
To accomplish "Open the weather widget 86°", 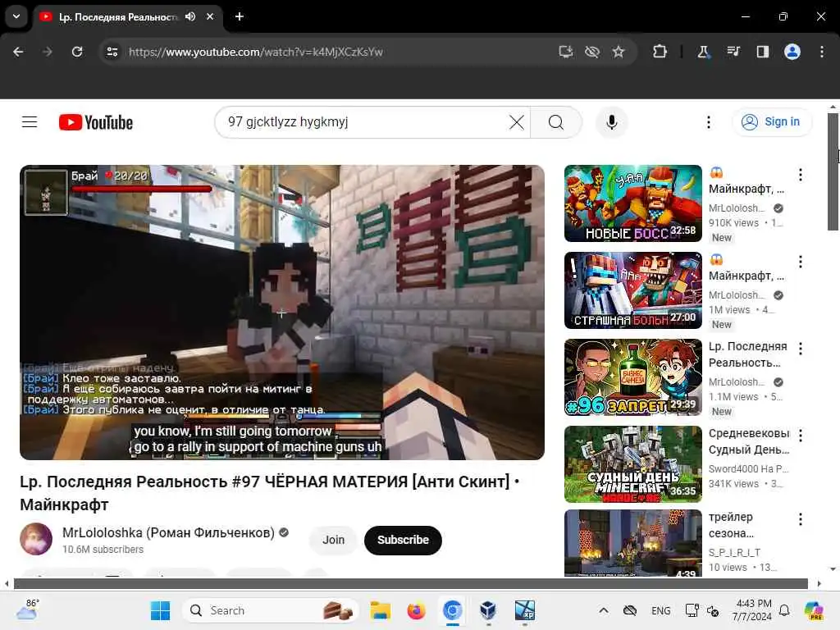I will click(28, 609).
